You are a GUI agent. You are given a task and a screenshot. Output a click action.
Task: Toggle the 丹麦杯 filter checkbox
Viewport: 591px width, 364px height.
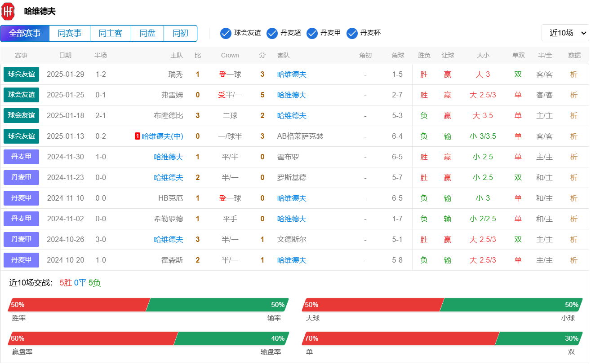tap(352, 33)
